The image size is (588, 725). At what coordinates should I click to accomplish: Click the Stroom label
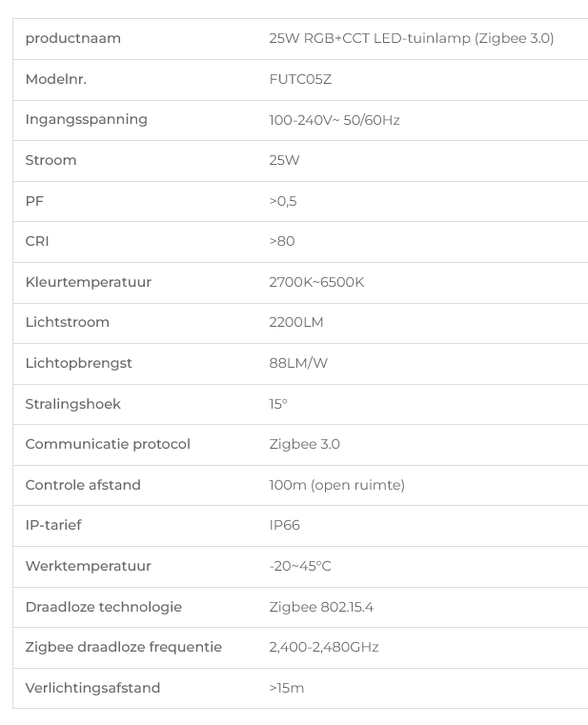[51, 160]
